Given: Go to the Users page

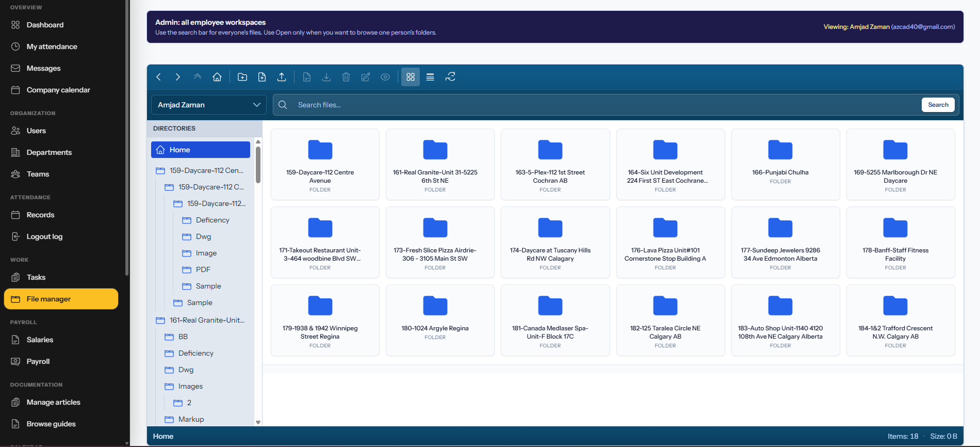Looking at the screenshot, I should click(x=61, y=131).
